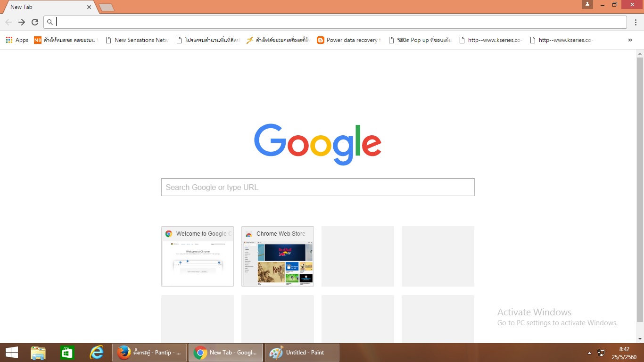The image size is (644, 362).
Task: Show hidden system tray icons
Action: pyautogui.click(x=589, y=353)
